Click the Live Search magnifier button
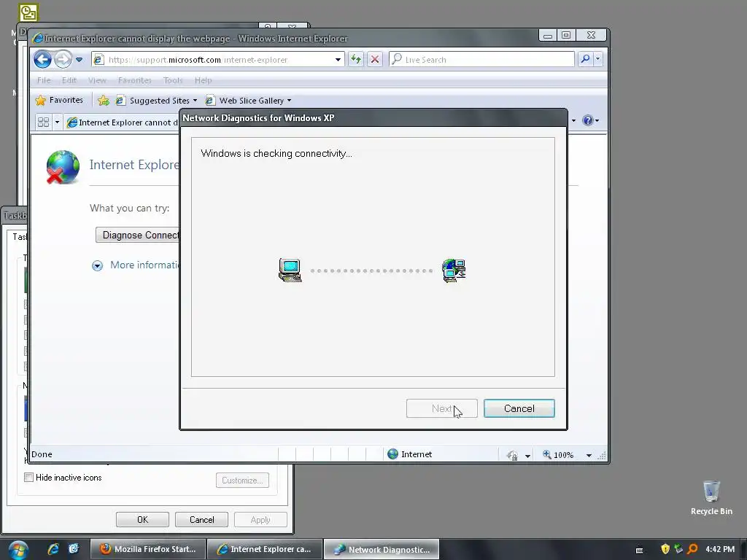 (x=585, y=59)
